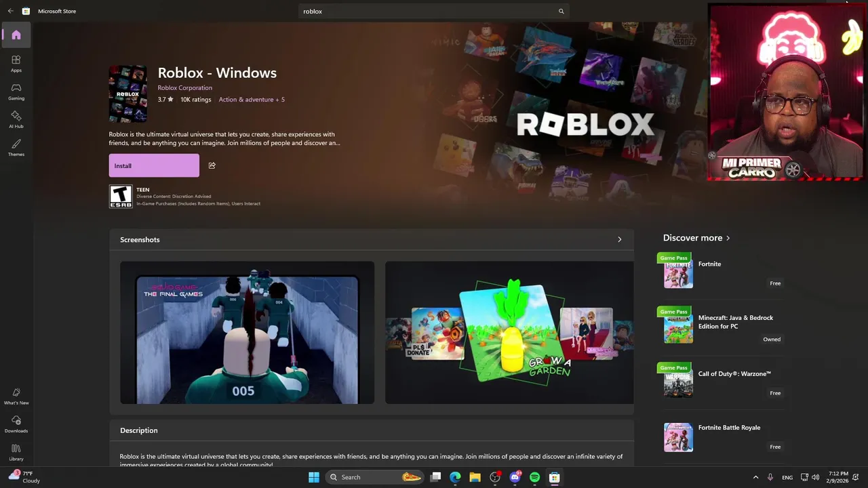Click the Screenshots heading text
The height and width of the screenshot is (488, 868).
[140, 240]
